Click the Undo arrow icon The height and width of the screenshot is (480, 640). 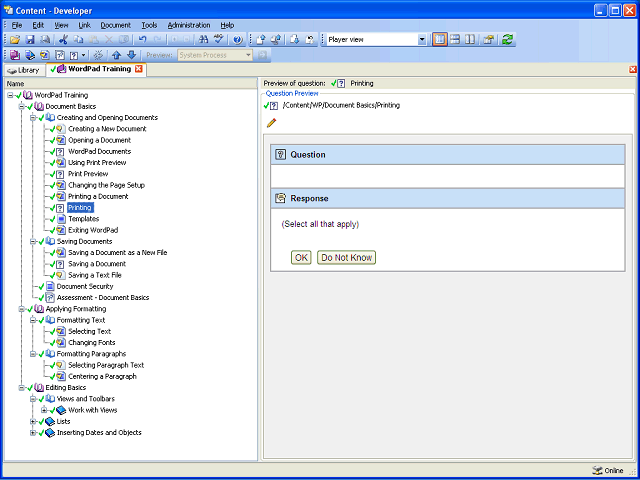click(142, 40)
